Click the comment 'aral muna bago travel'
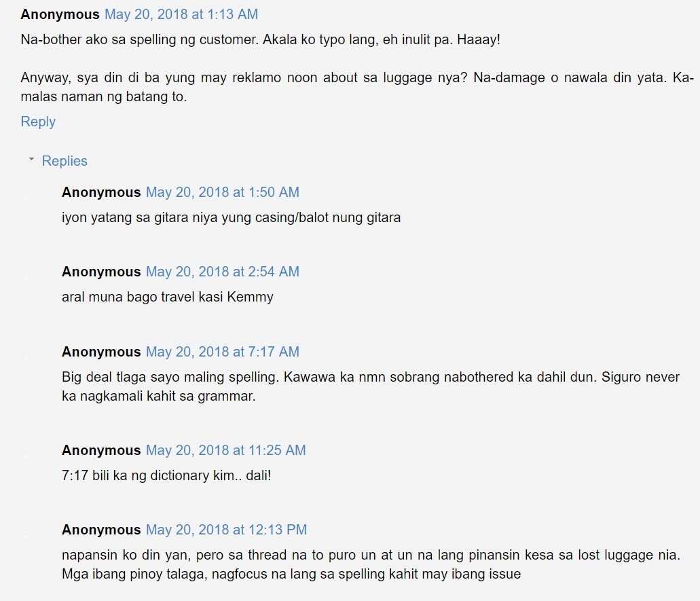Viewport: 700px width, 601px height. point(168,297)
